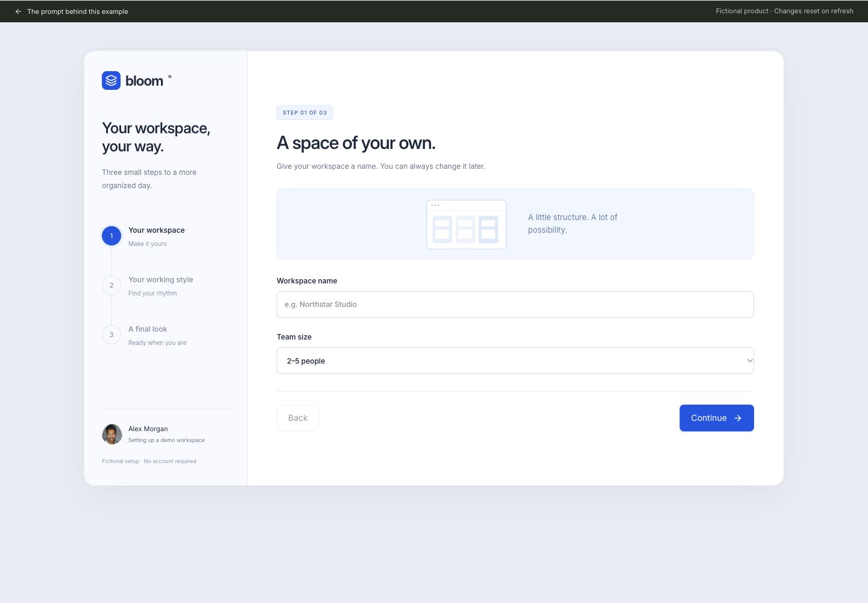Viewport: 868px width, 603px height.
Task: Click 'Alex Morgan' name text
Action: [x=148, y=429]
